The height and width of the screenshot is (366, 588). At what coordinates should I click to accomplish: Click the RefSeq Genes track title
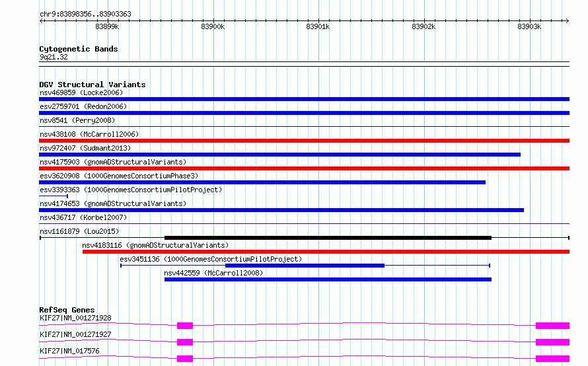tap(67, 310)
